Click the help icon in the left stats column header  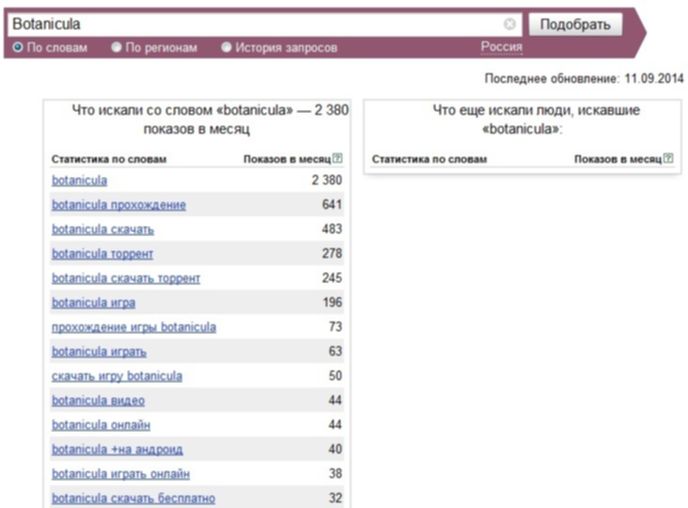pyautogui.click(x=337, y=158)
